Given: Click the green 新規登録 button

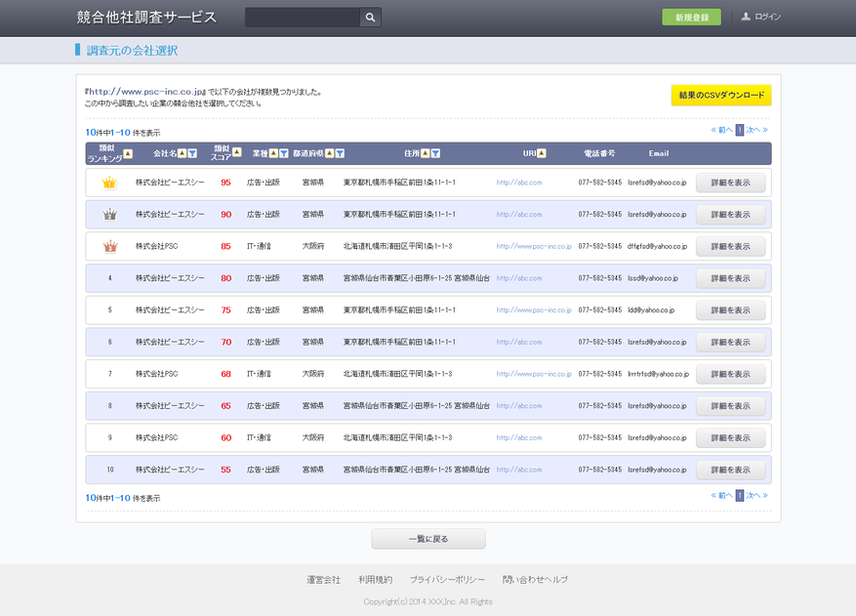Looking at the screenshot, I should (692, 17).
